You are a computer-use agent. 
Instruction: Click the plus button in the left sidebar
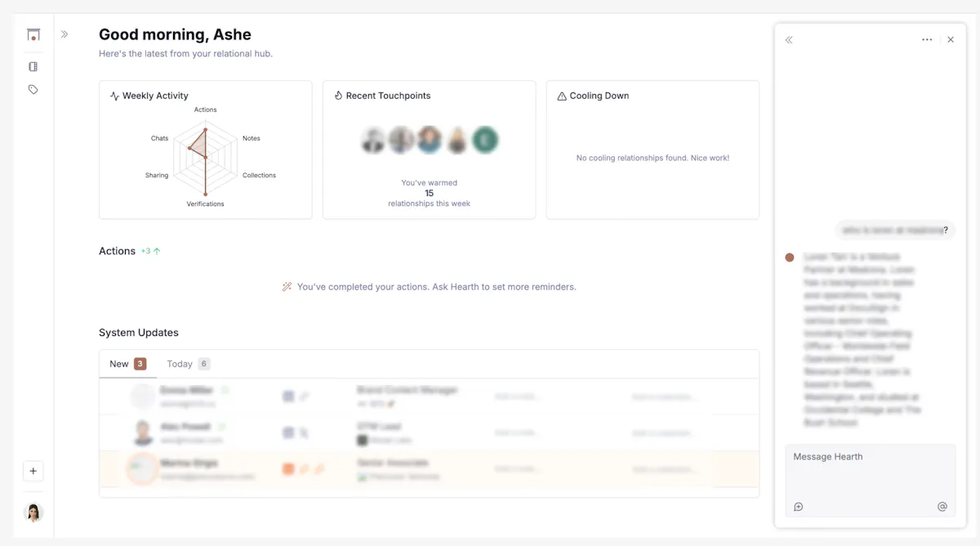coord(33,471)
